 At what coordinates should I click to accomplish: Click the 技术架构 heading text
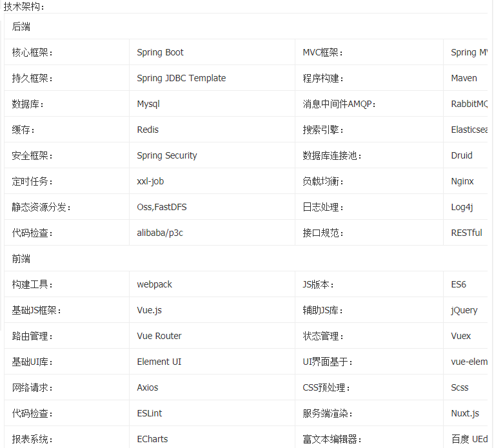[24, 6]
